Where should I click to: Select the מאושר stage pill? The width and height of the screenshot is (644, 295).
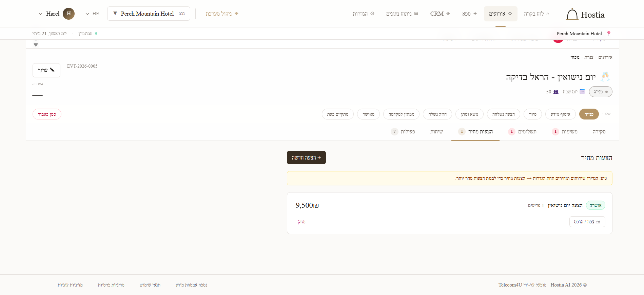coord(368,114)
